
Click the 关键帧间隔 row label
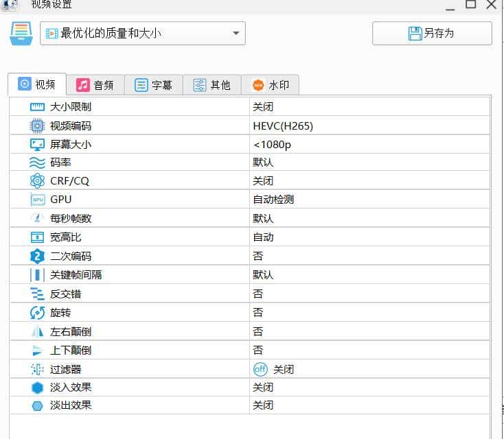tap(76, 275)
